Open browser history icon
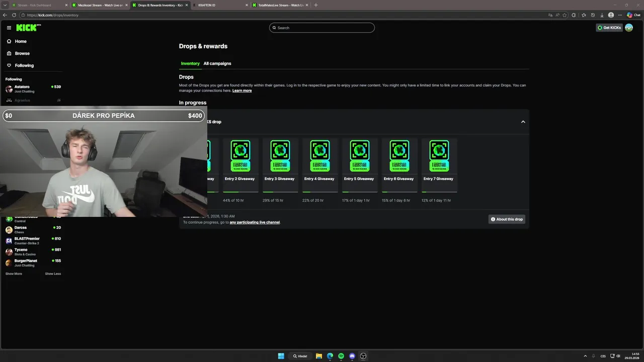644x362 pixels. [x=593, y=15]
